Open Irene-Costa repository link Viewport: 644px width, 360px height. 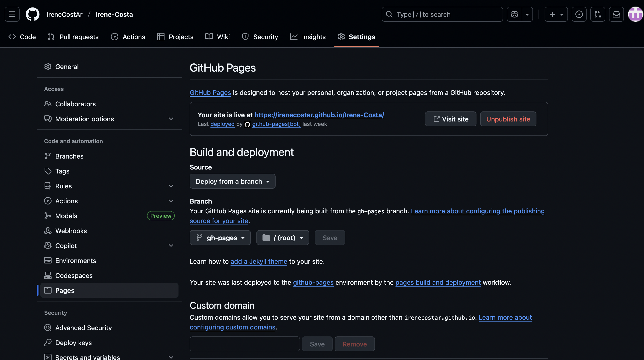(x=114, y=14)
